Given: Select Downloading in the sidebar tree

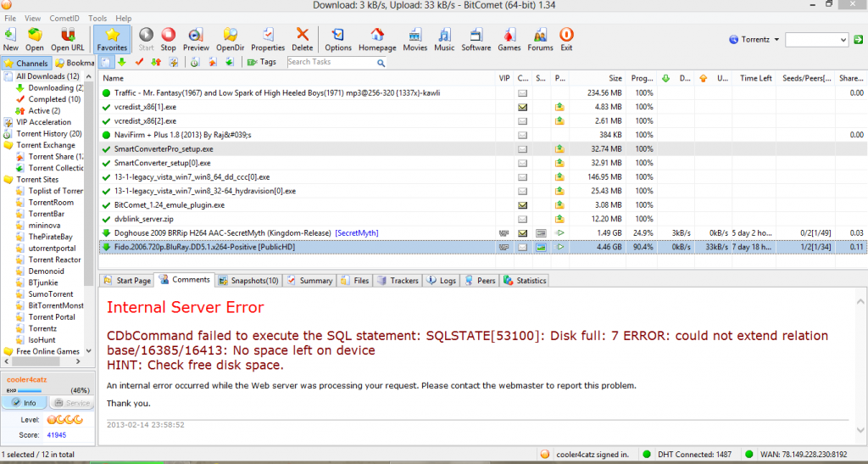Looking at the screenshot, I should click(56, 87).
